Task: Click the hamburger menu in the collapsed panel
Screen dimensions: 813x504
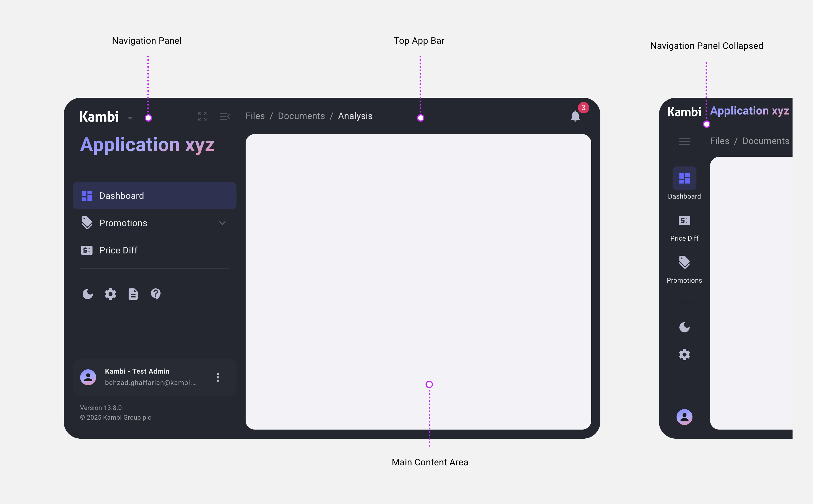Action: coord(684,141)
